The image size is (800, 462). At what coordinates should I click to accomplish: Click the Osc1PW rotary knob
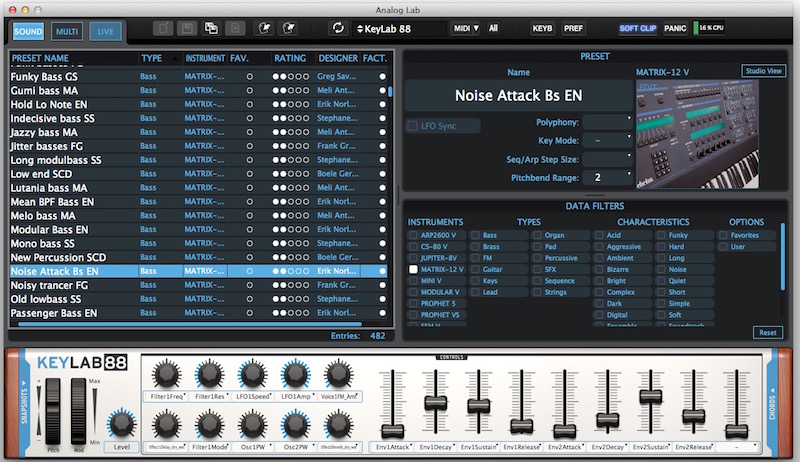click(x=252, y=425)
